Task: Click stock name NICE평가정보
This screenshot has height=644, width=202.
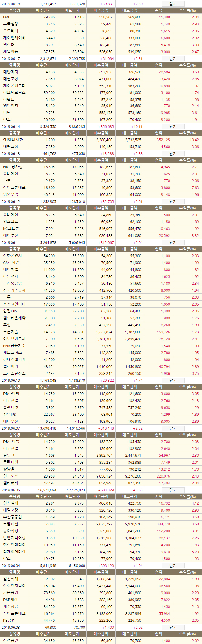Action: [13, 167]
